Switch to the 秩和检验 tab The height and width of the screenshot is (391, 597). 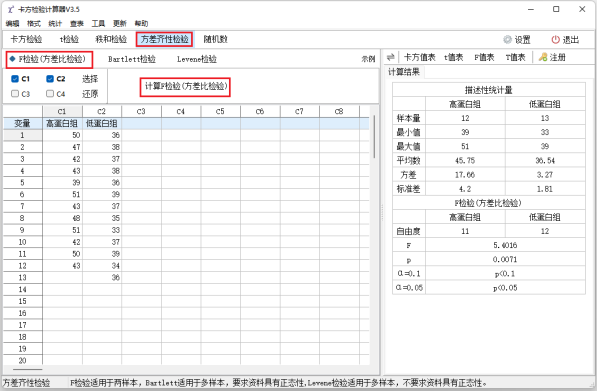coord(111,39)
